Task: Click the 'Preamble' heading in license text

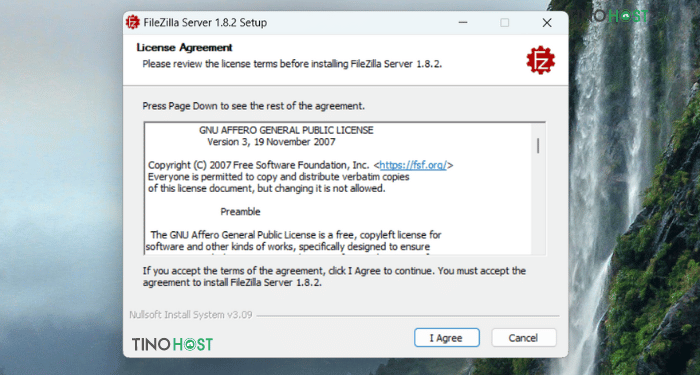Action: pos(240,212)
